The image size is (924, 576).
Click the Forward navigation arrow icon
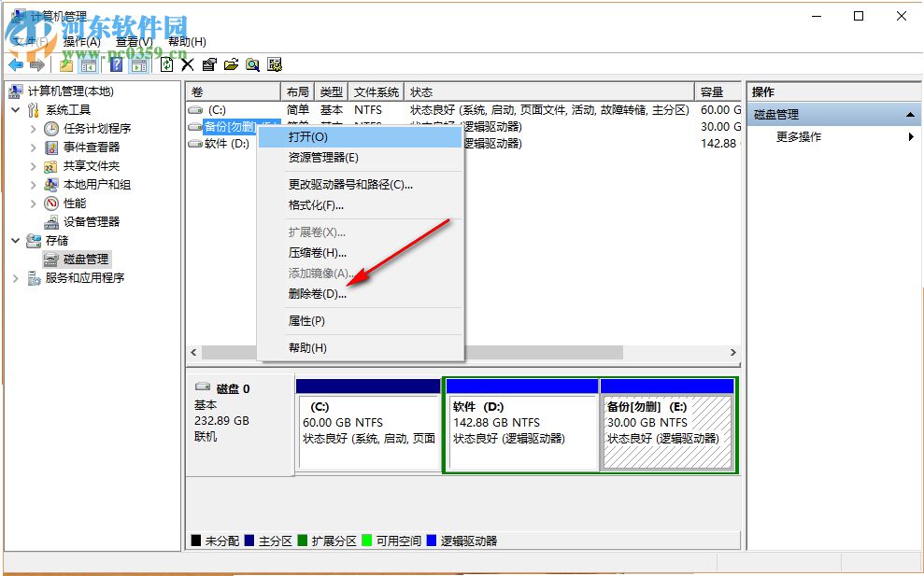pyautogui.click(x=35, y=63)
